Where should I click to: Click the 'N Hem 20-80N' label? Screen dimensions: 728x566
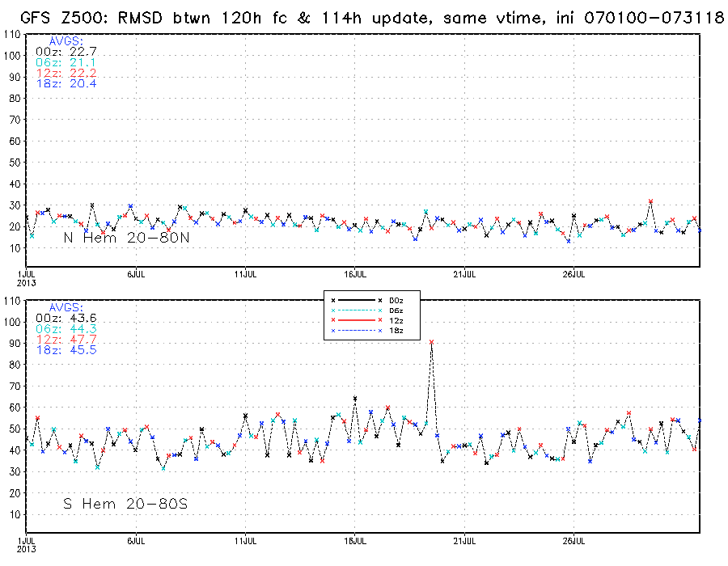(126, 238)
